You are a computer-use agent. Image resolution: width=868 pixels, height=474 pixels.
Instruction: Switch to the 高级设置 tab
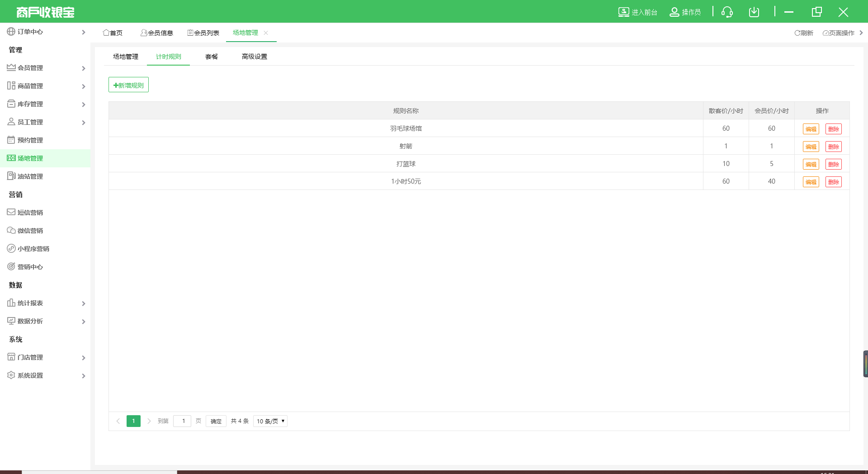(x=255, y=57)
